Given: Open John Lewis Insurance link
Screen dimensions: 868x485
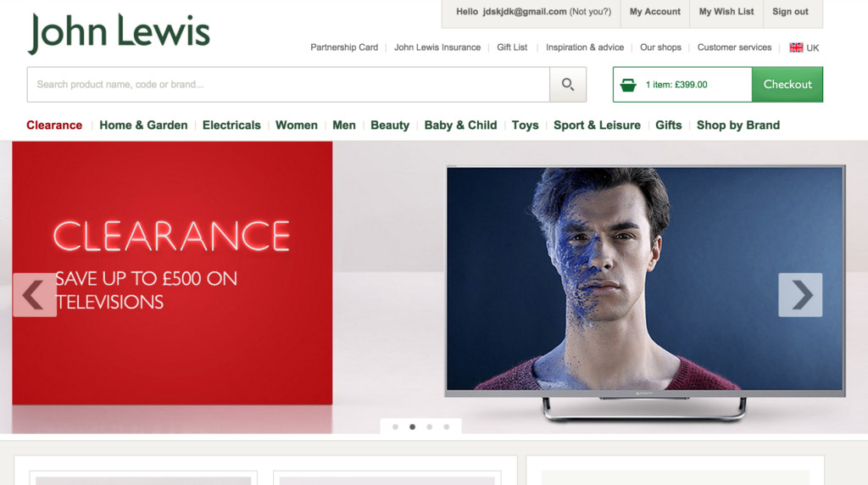Looking at the screenshot, I should 437,47.
